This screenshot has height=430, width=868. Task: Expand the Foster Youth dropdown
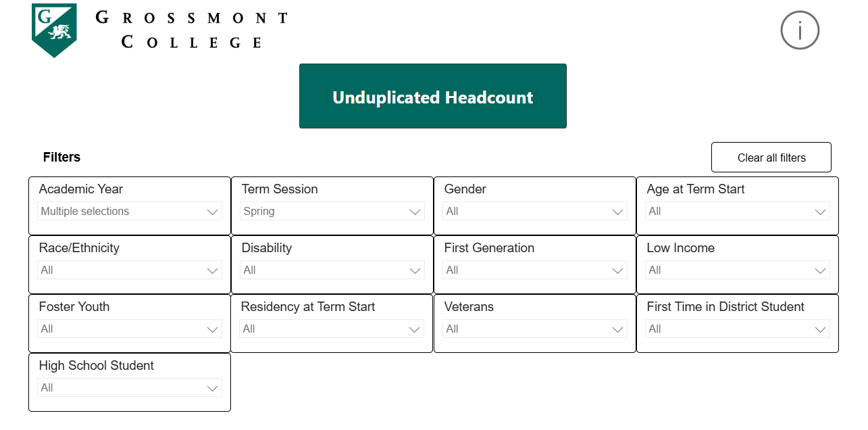tap(129, 329)
